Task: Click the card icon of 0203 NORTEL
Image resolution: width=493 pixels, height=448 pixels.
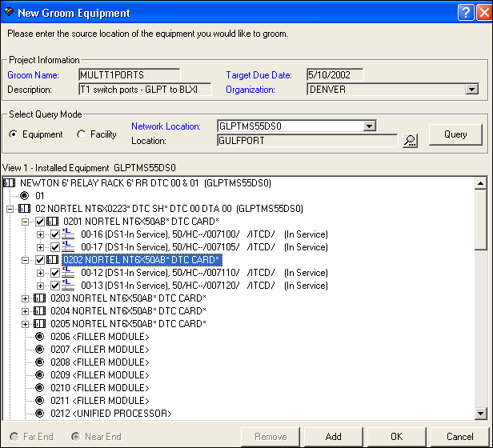Action: 40,298
